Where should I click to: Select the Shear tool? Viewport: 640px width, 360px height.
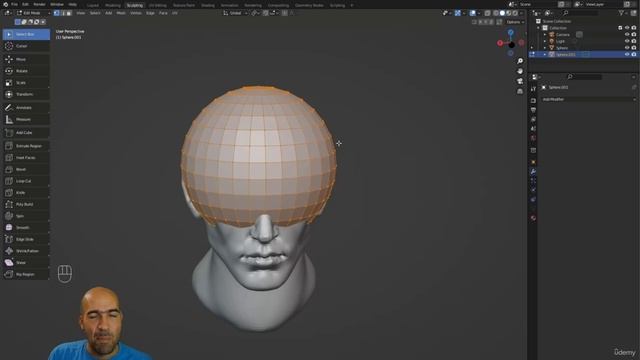(26, 262)
